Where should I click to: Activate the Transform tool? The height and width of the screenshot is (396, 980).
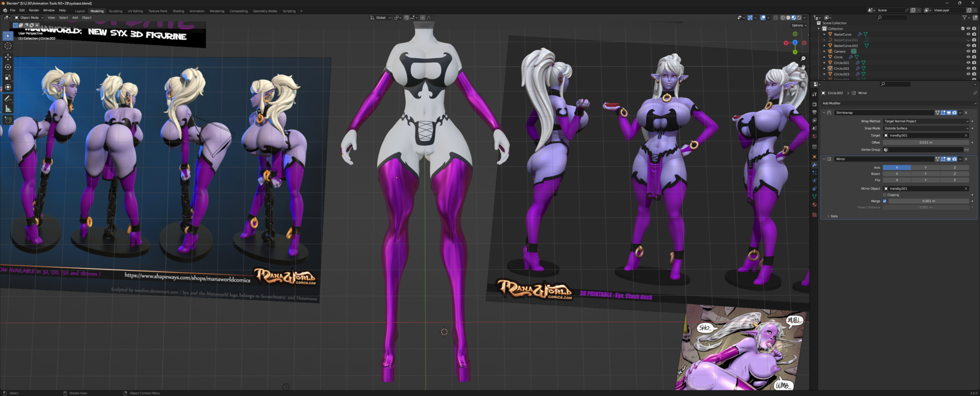click(x=8, y=87)
